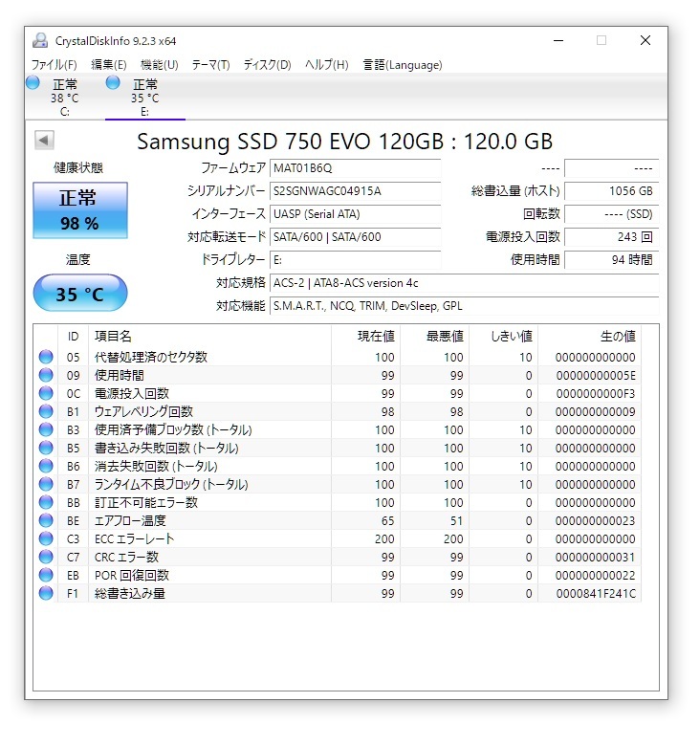Image resolution: width=700 pixels, height=746 pixels.
Task: Click the 35 °C temperature button
Action: [x=80, y=293]
